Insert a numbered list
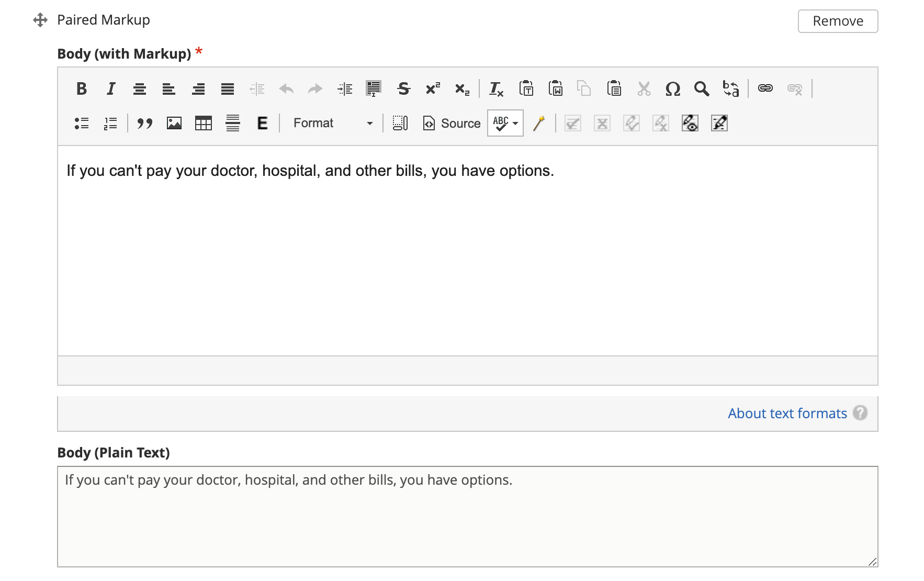The image size is (924, 581). 110,123
